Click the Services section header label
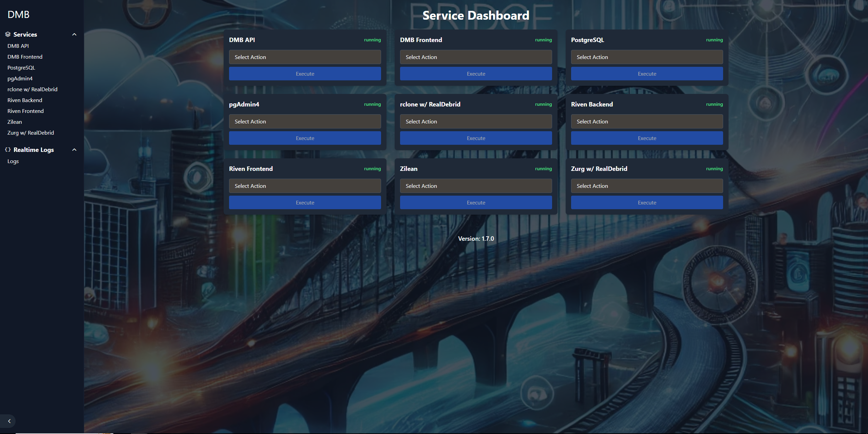Screen dimensions: 868x434 pyautogui.click(x=25, y=34)
